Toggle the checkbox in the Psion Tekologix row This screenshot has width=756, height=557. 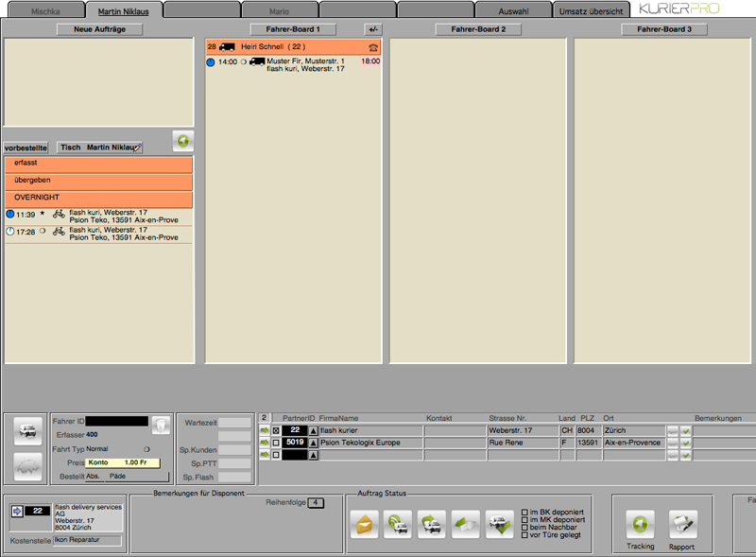point(276,443)
